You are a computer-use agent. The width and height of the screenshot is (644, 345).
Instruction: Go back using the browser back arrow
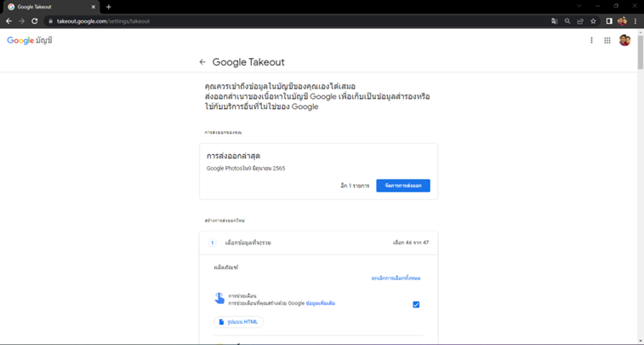pyautogui.click(x=9, y=21)
